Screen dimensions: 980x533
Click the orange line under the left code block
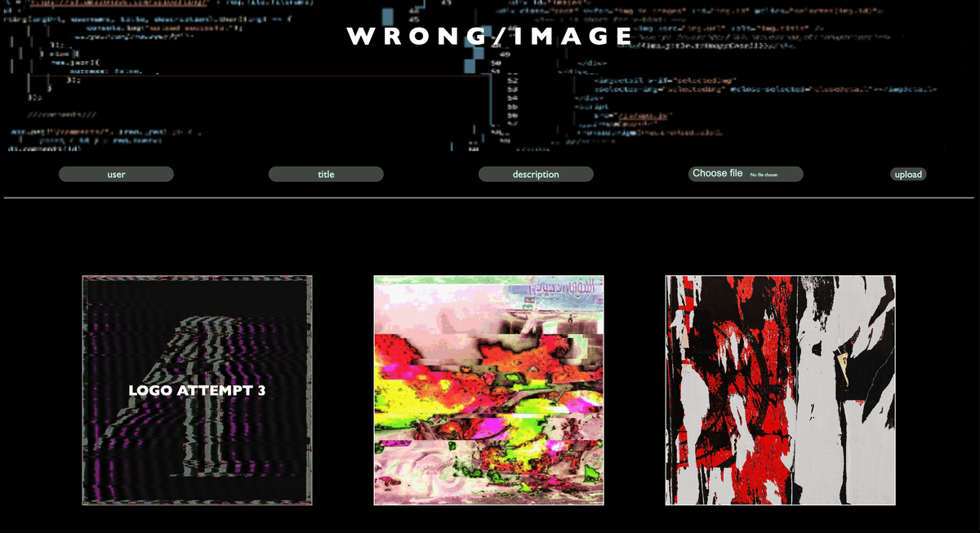coord(245,76)
